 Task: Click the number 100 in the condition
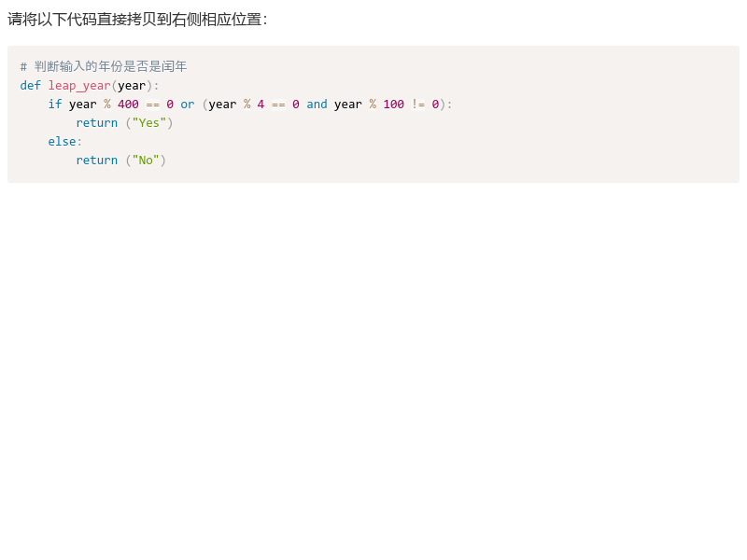click(393, 105)
